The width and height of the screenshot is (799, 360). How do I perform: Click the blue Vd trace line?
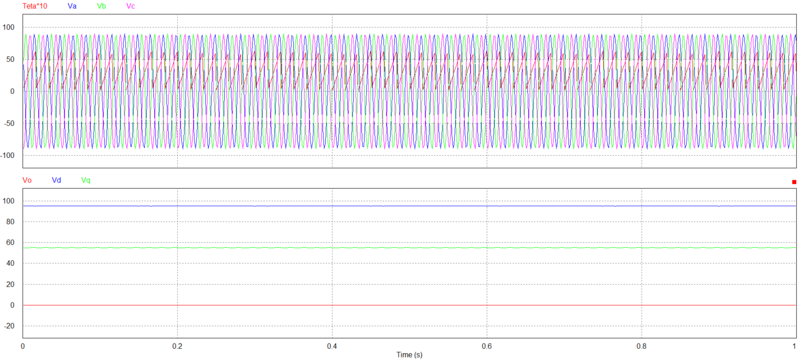(x=408, y=205)
